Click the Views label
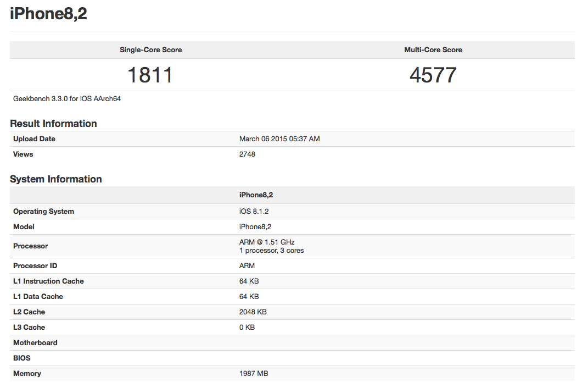The height and width of the screenshot is (382, 588). point(23,154)
